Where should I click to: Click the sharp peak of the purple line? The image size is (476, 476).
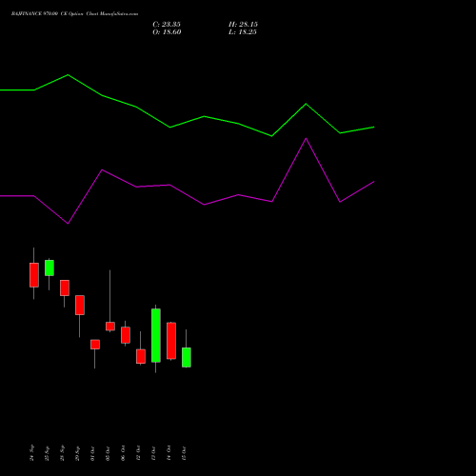pyautogui.click(x=306, y=139)
